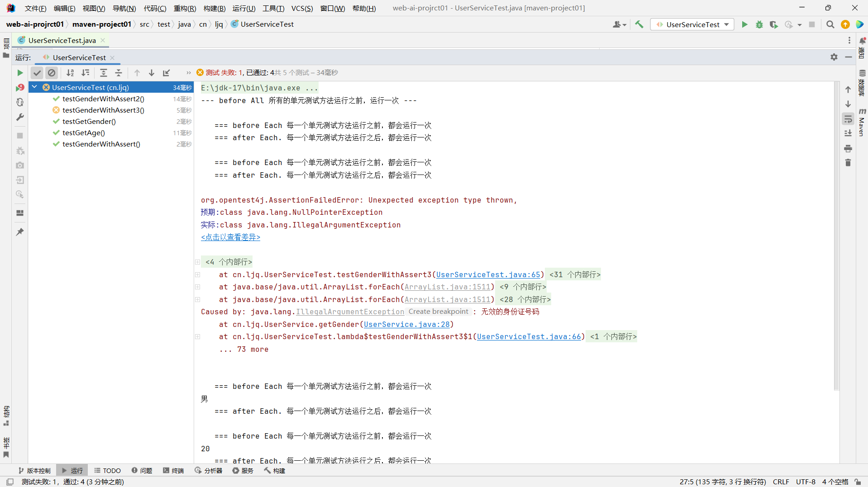Open UserServiceTest.java:65 stack trace link
Viewport: 868px width, 487px height.
(x=488, y=274)
